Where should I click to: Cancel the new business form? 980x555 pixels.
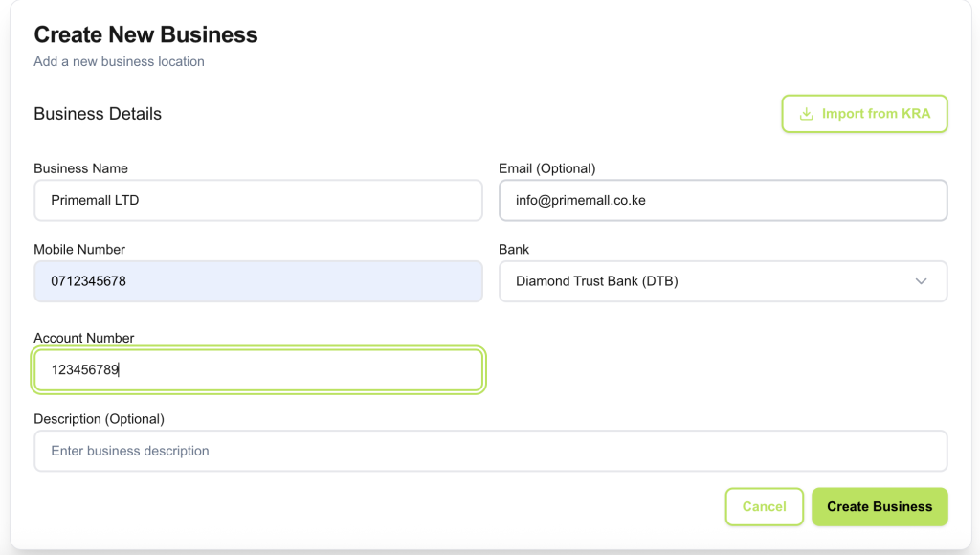[x=765, y=507]
